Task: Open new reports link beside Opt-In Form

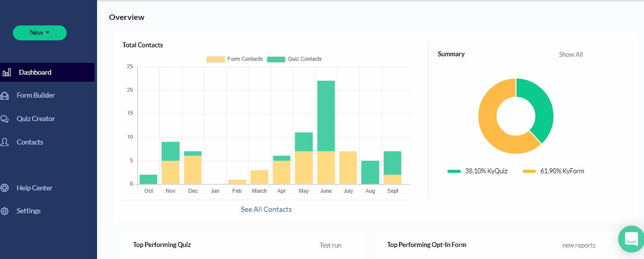Action: (x=579, y=245)
